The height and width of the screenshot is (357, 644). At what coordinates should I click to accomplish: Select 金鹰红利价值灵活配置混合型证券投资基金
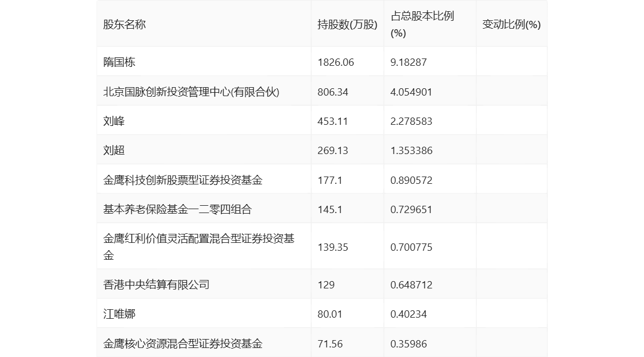(199, 247)
